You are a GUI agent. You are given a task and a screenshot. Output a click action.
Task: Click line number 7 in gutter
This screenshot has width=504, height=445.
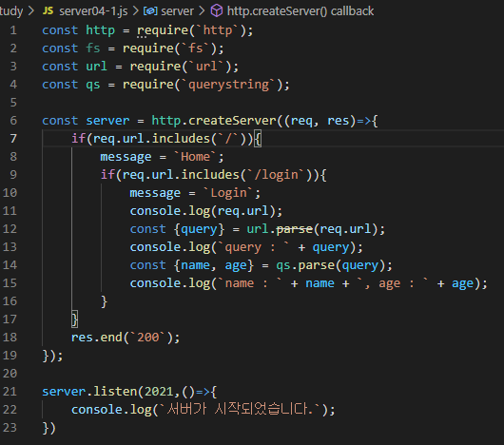pos(13,139)
